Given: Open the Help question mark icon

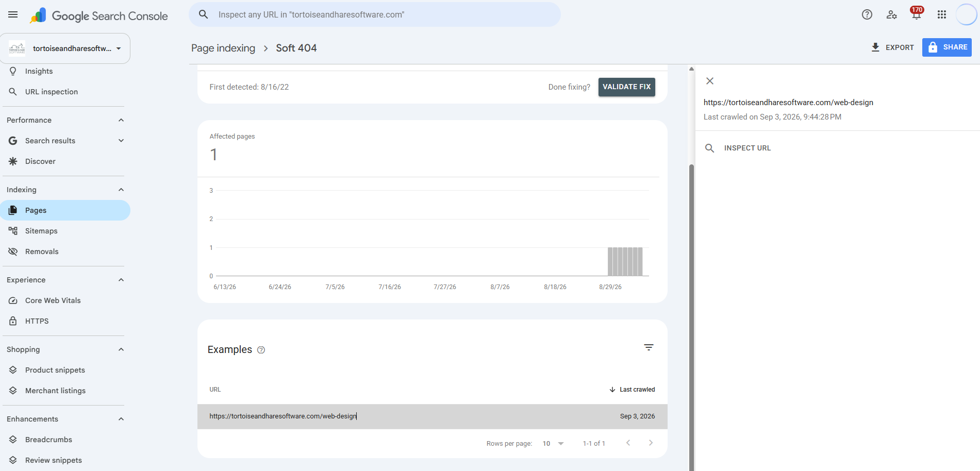Looking at the screenshot, I should click(x=867, y=14).
